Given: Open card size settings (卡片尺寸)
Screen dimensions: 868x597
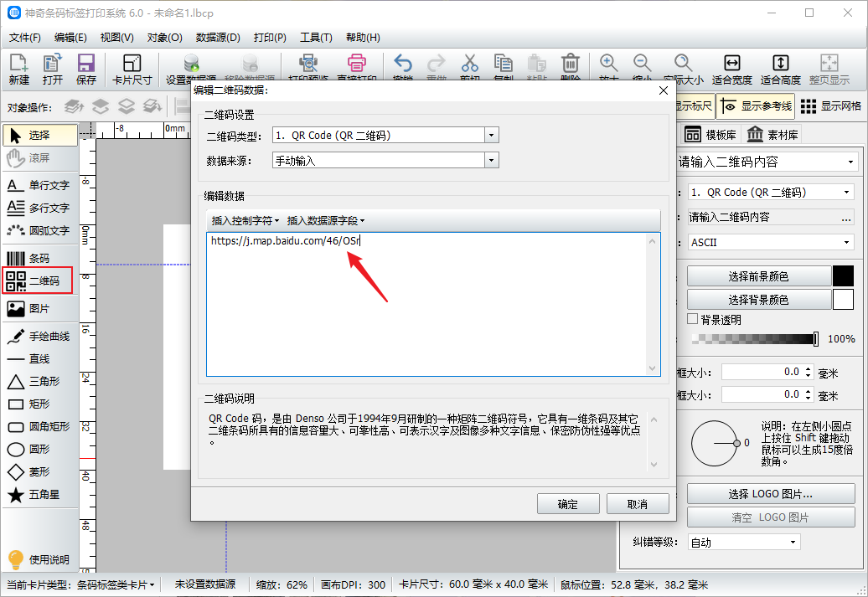Looking at the screenshot, I should coord(132,69).
